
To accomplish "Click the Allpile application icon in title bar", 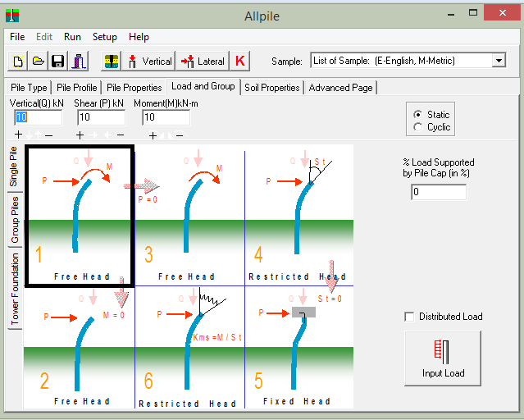I will [12, 16].
